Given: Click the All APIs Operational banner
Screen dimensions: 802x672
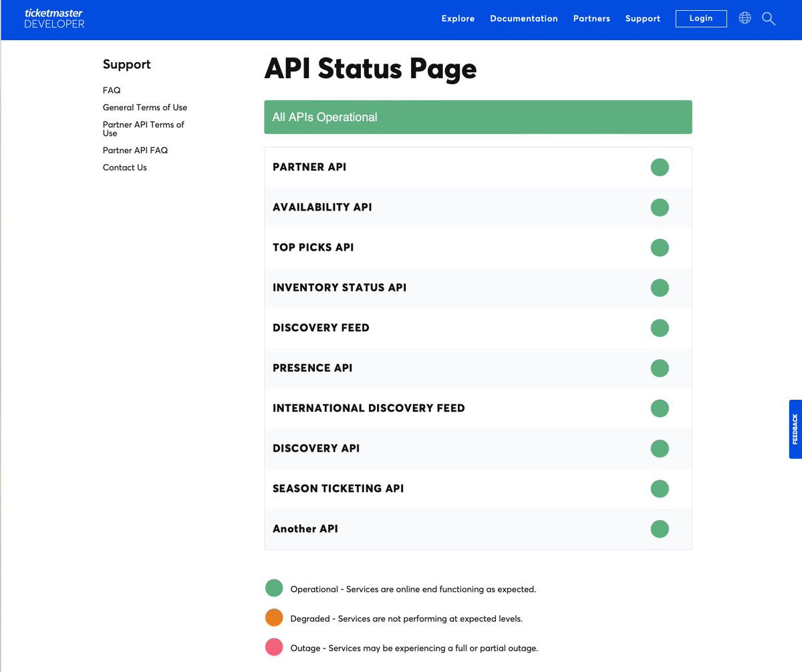Looking at the screenshot, I should [478, 117].
